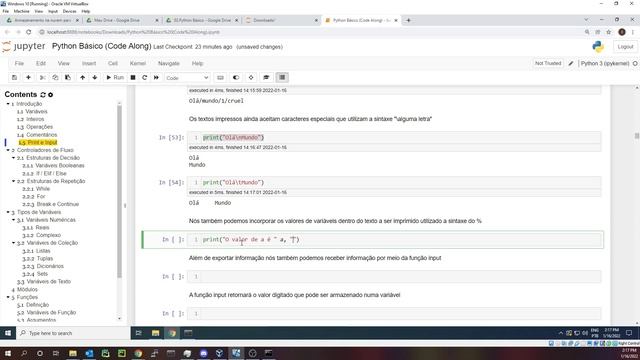The image size is (640, 360).
Task: Click the diamond nbextension icon in the toolbar
Action: pyautogui.click(x=251, y=78)
